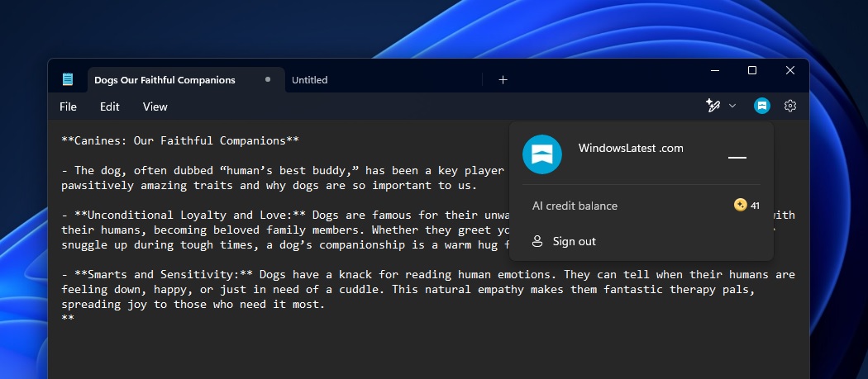The height and width of the screenshot is (379, 868).
Task: Click the AI credit coin icon
Action: click(x=740, y=206)
